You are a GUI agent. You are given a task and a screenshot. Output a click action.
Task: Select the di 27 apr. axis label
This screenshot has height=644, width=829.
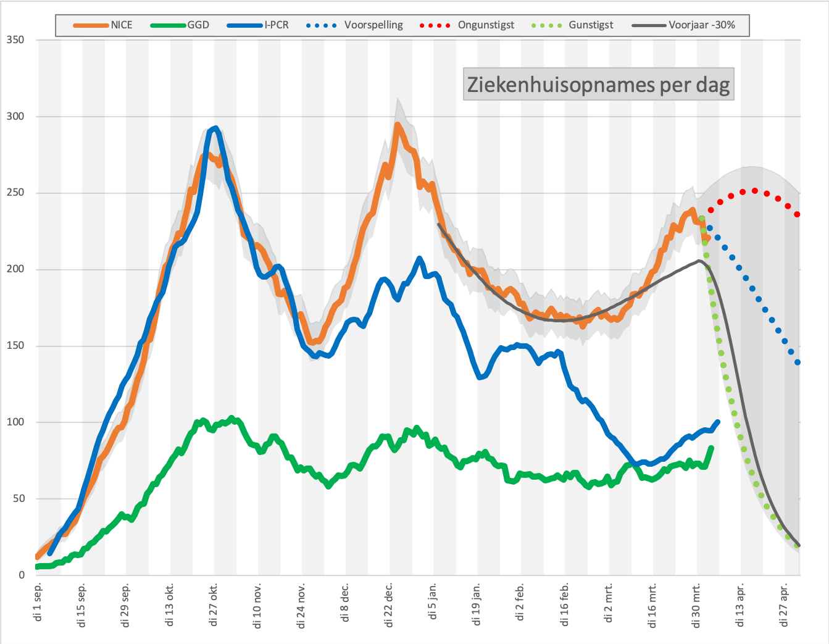pos(785,604)
